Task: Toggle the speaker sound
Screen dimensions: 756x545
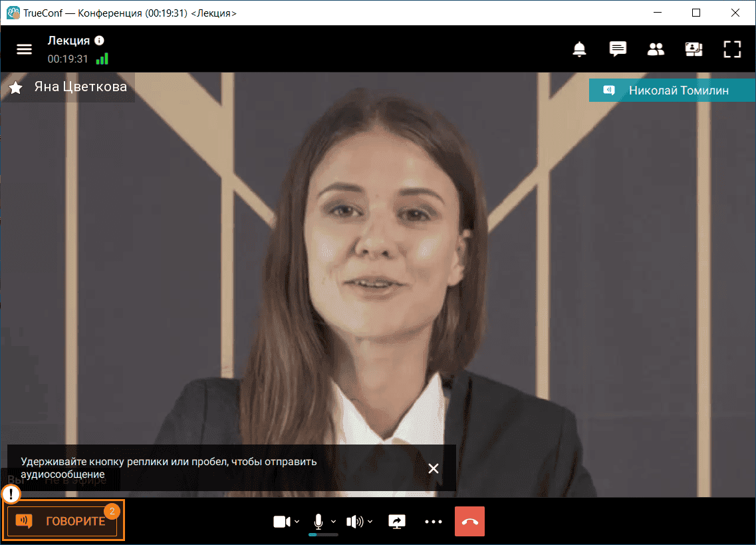Action: point(355,521)
